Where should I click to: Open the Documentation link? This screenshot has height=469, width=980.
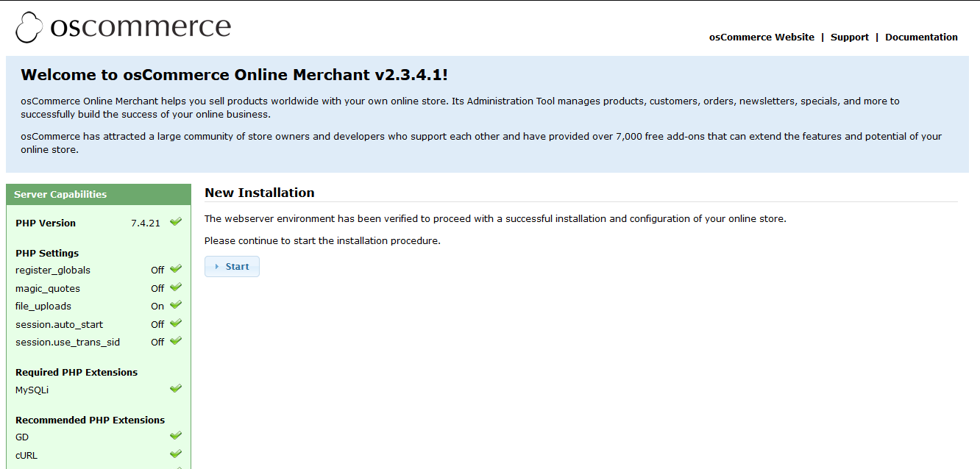click(x=921, y=37)
